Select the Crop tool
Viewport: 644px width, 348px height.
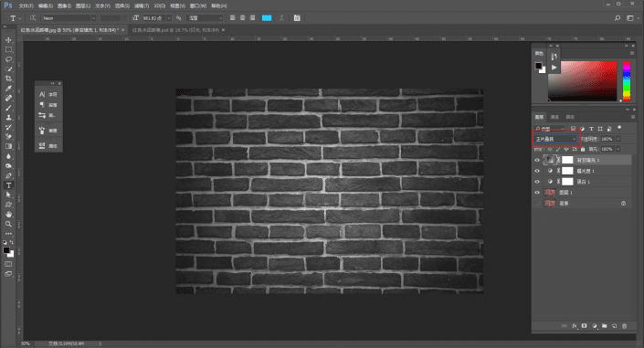(x=8, y=79)
